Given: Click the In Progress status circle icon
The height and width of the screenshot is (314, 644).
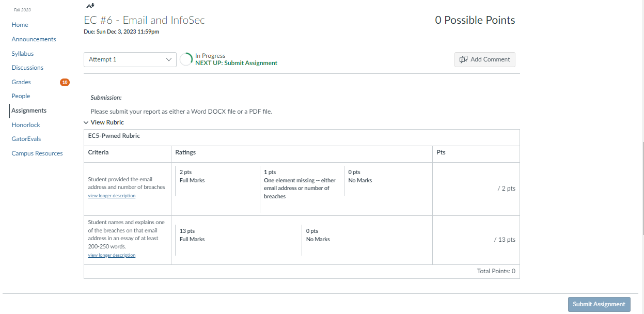Looking at the screenshot, I should click(x=186, y=59).
